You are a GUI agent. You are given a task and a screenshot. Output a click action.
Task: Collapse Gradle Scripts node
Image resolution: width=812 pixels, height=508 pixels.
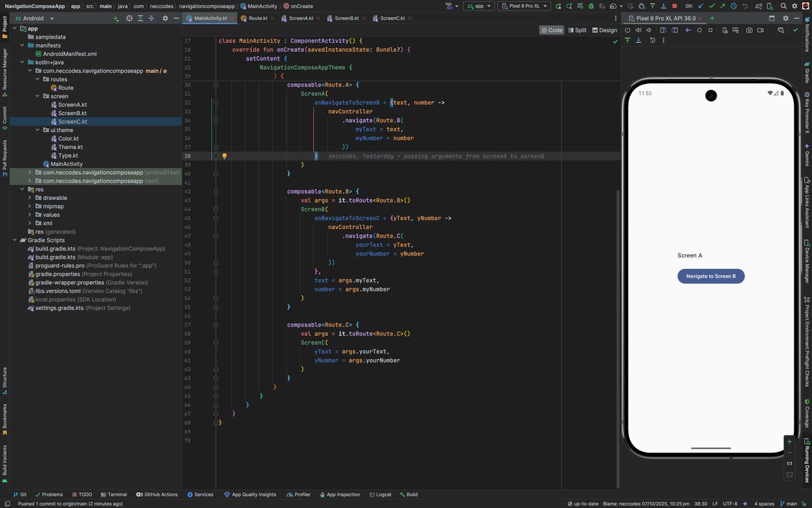pos(16,240)
